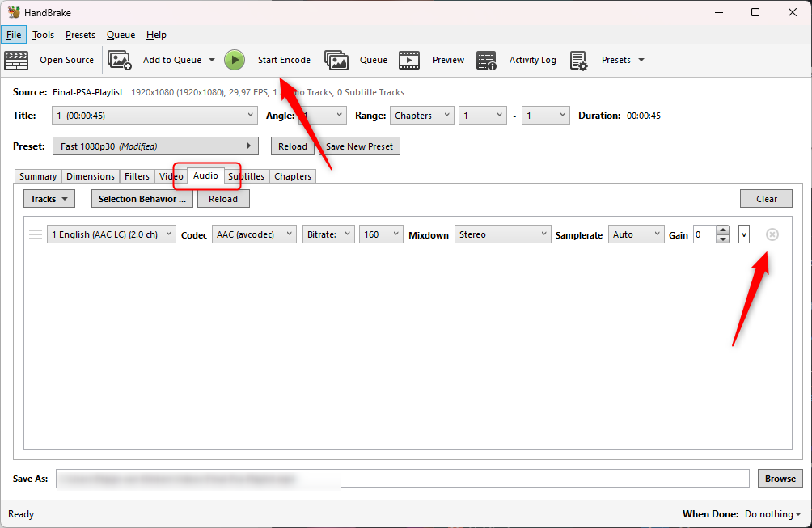
Task: Click the Save As file path field
Action: pyautogui.click(x=402, y=479)
